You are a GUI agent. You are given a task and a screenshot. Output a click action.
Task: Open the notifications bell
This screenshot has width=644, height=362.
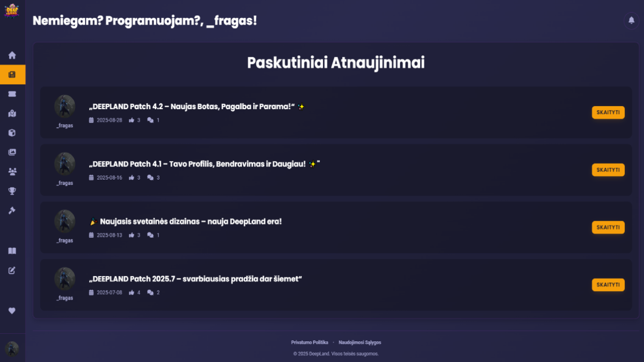click(x=631, y=21)
